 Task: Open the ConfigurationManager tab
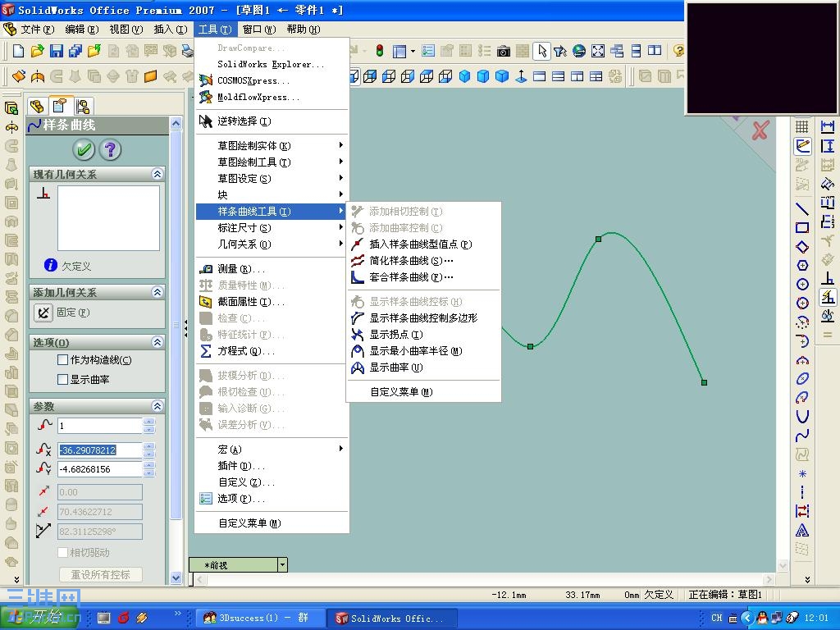[83, 106]
